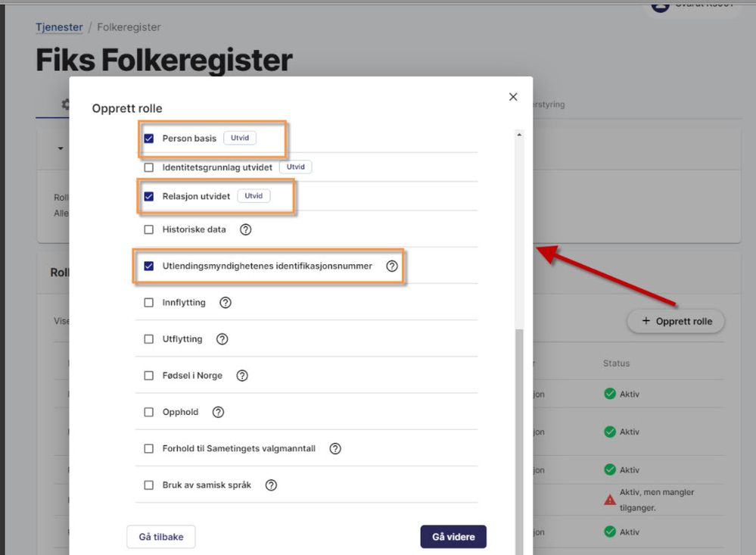Viewport: 756px width, 555px height.
Task: Show help for Fødsel i Norge
Action: pos(242,376)
